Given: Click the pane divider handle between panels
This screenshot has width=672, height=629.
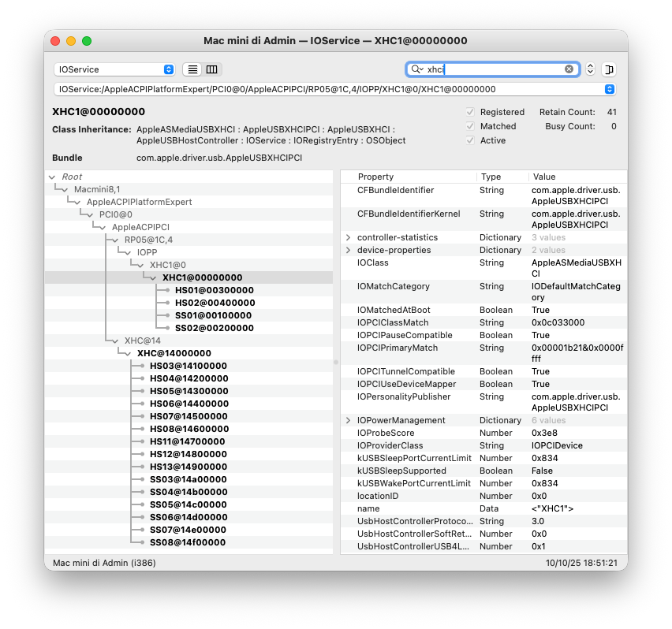Looking at the screenshot, I should tap(336, 363).
